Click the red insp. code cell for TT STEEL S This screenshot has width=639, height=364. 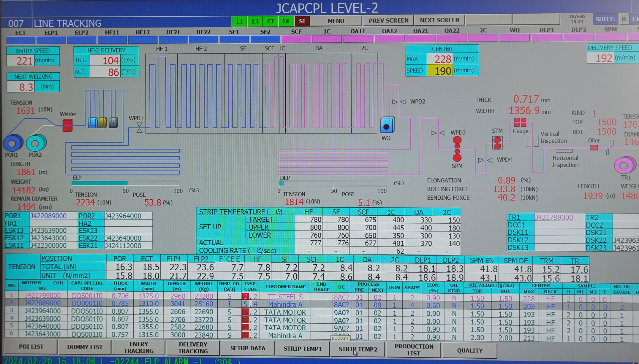click(x=245, y=296)
